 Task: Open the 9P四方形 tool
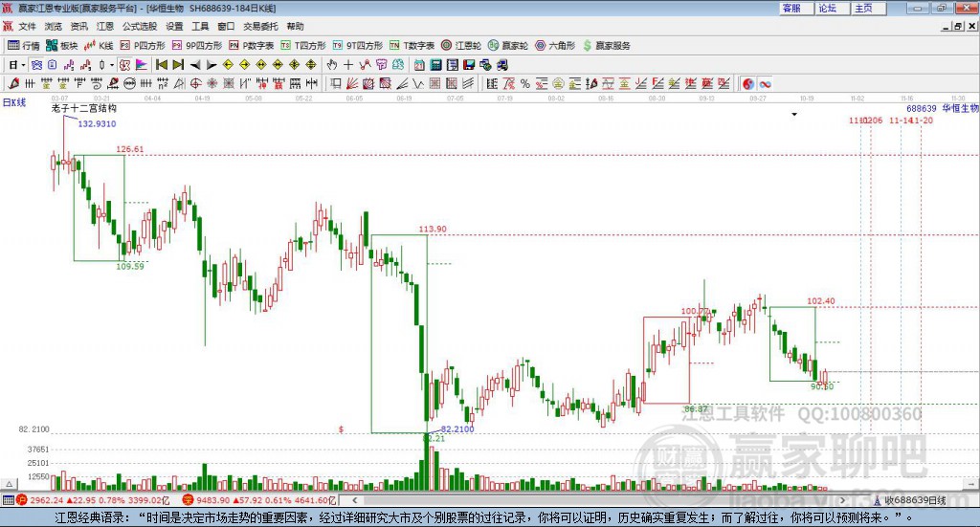coord(197,46)
